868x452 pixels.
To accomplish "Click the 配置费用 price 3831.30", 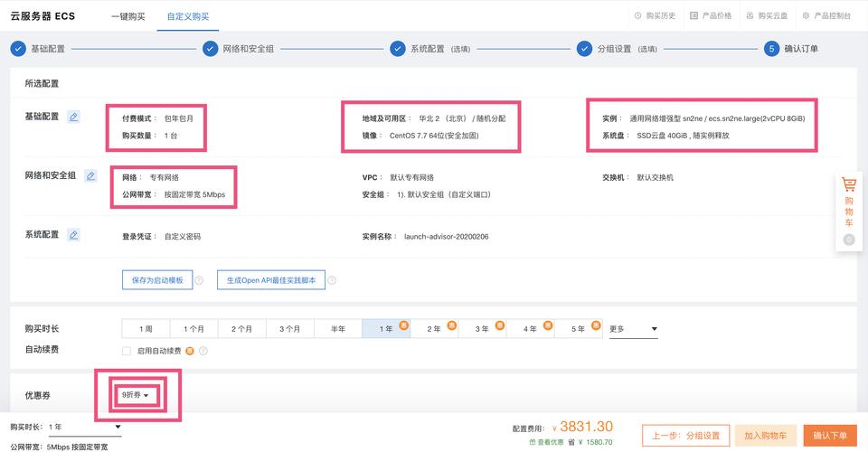I will click(586, 427).
